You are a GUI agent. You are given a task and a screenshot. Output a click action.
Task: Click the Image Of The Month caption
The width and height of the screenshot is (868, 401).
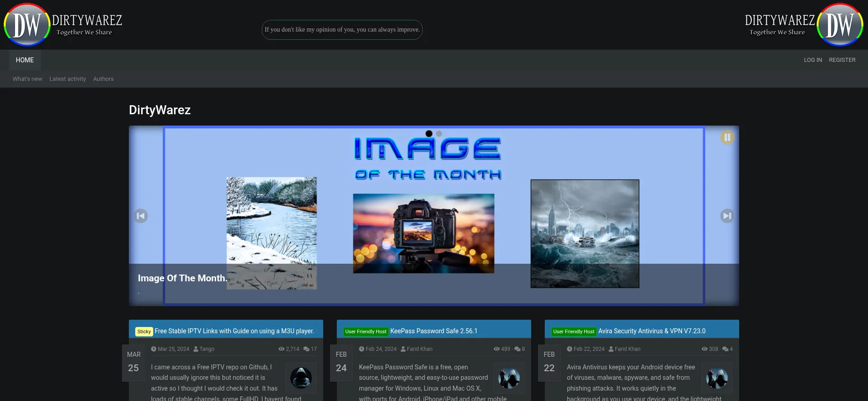coord(183,278)
